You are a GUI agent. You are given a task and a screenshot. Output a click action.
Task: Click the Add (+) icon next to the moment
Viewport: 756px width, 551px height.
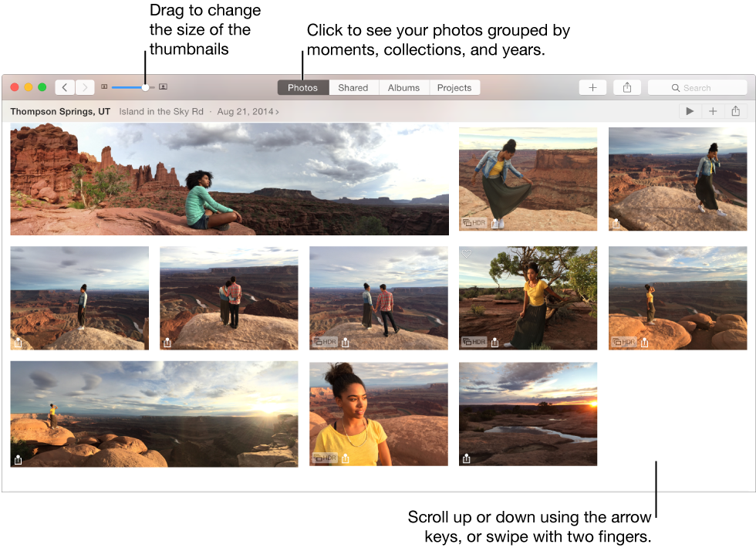point(712,111)
